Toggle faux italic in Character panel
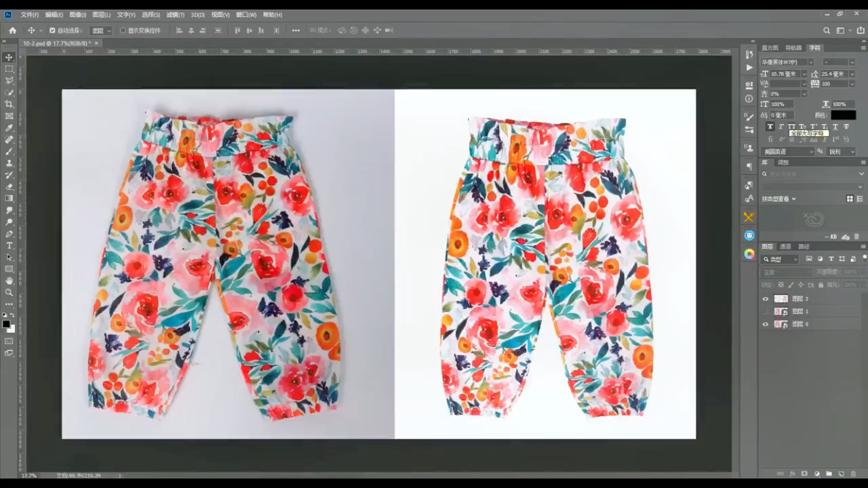This screenshot has width=868, height=488. pos(781,127)
